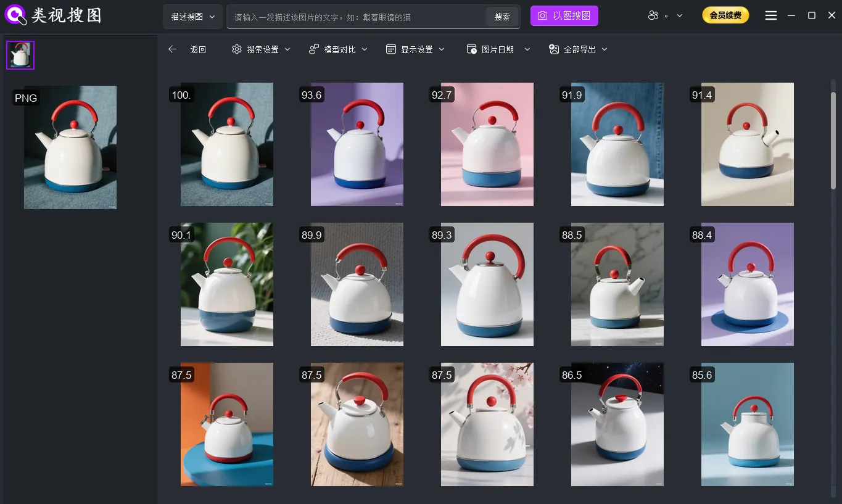
Task: Open the kettle result scored 100
Action: point(226,144)
